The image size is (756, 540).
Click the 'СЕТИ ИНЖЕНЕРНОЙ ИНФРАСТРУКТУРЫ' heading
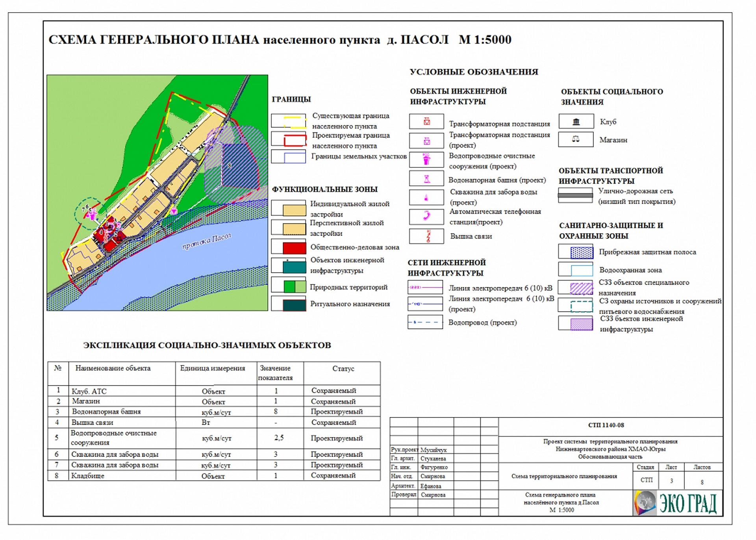point(447,267)
